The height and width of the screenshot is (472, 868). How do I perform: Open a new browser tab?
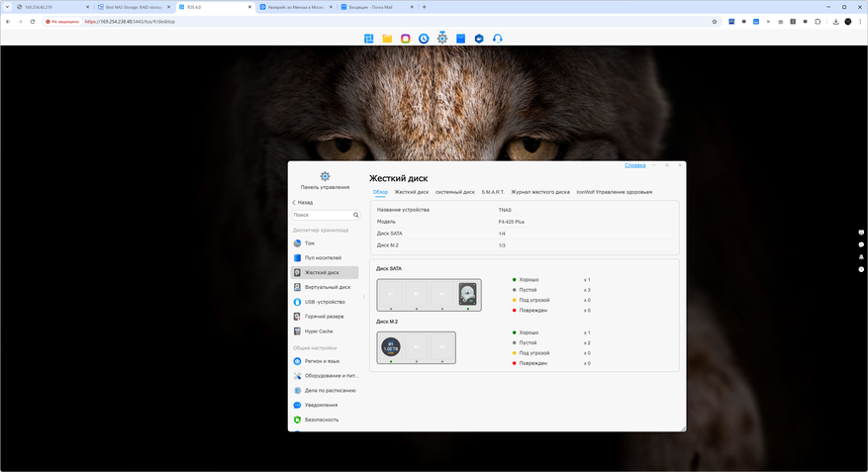click(424, 7)
